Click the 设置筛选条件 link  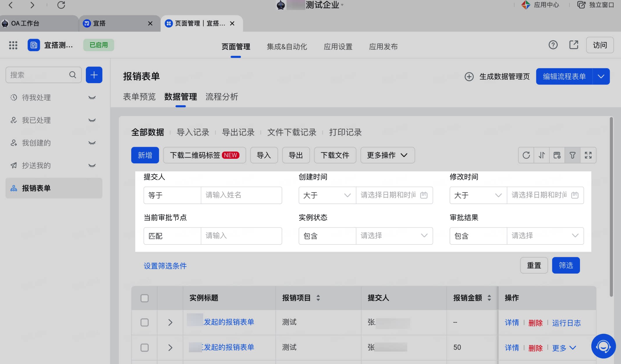pos(165,266)
